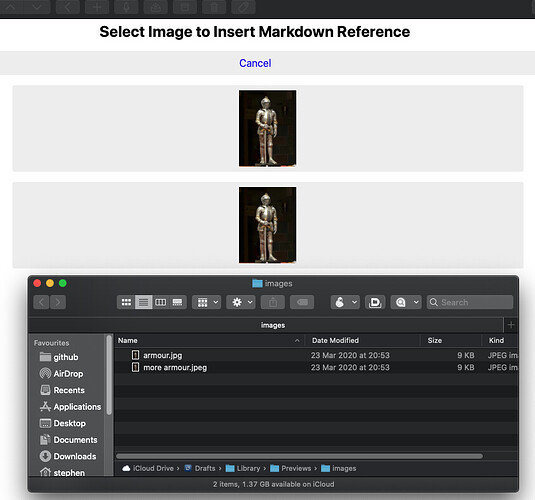Switch Finder to icon view
The height and width of the screenshot is (500, 535).
pyautogui.click(x=126, y=302)
